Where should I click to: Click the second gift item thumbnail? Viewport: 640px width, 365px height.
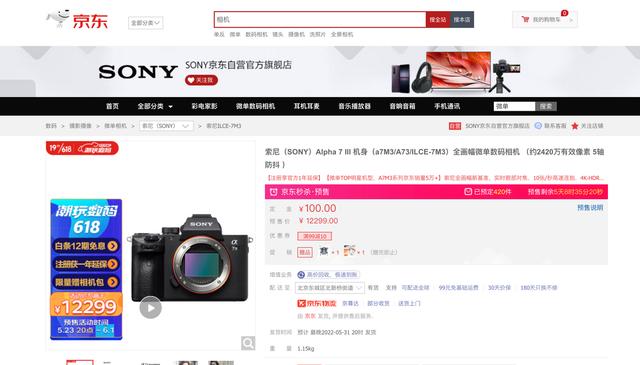click(349, 251)
